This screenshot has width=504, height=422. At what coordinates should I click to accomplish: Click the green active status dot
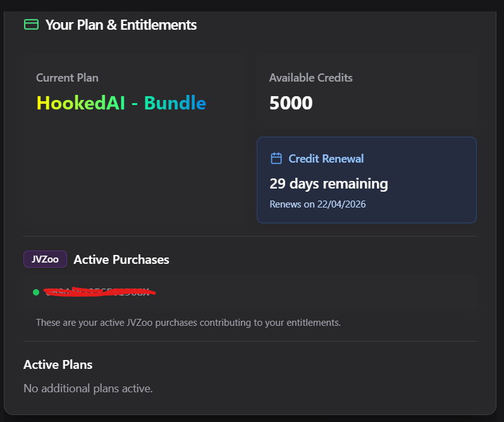pos(36,292)
